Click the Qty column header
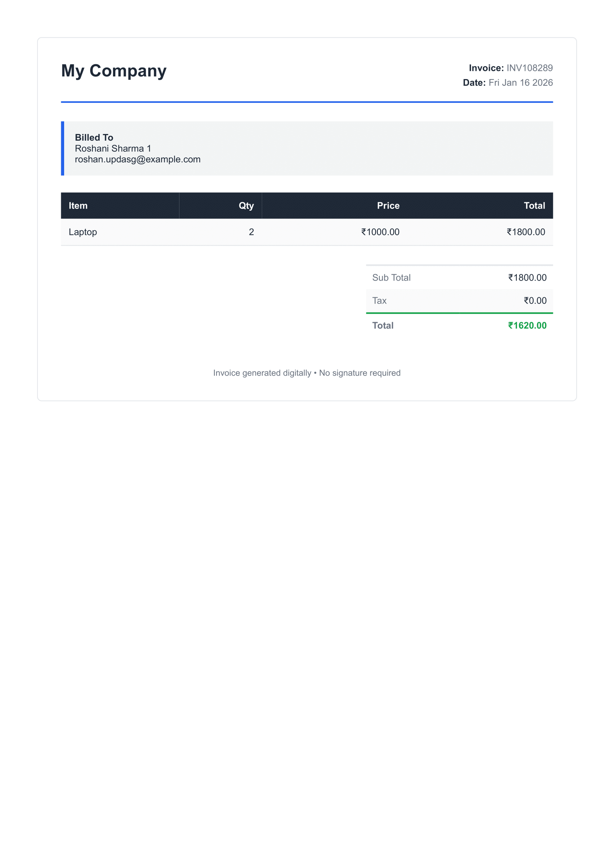This screenshot has width=614, height=868. (246, 206)
